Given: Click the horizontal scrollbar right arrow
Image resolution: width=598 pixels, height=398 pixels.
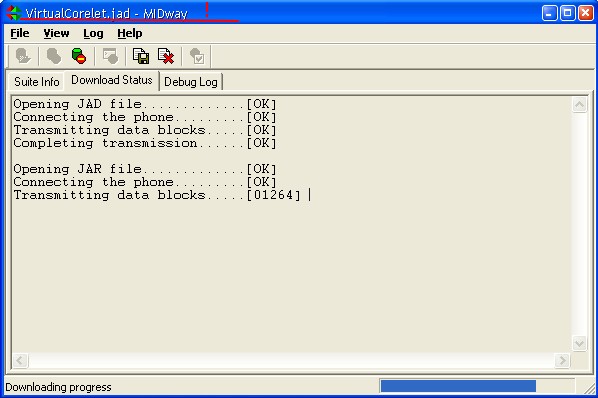Looking at the screenshot, I should pos(562,360).
